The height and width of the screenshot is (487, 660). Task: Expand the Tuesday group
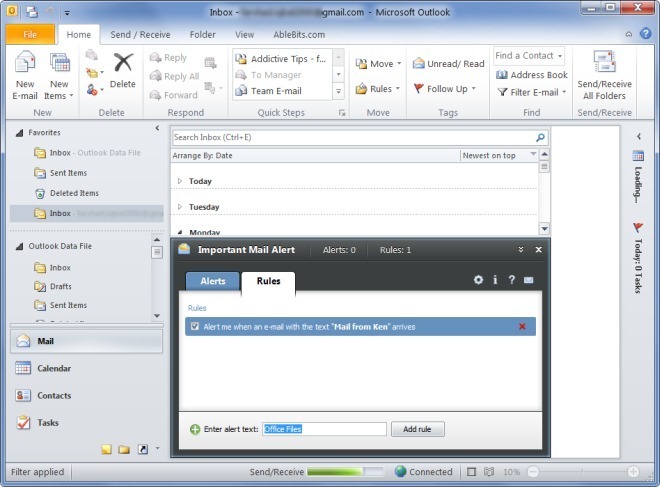(x=180, y=207)
